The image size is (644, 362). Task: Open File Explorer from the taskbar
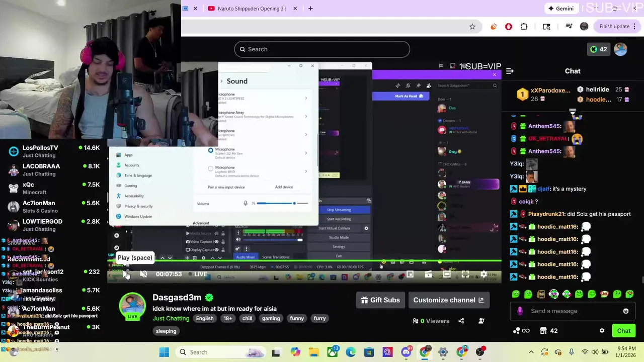pyautogui.click(x=313, y=352)
